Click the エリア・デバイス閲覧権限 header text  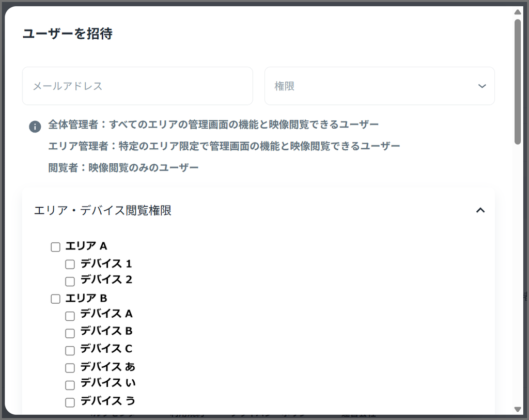[103, 210]
